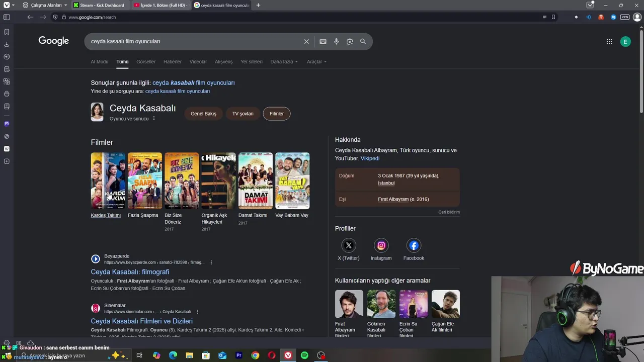
Task: Open a new browser tab
Action: pos(258,5)
